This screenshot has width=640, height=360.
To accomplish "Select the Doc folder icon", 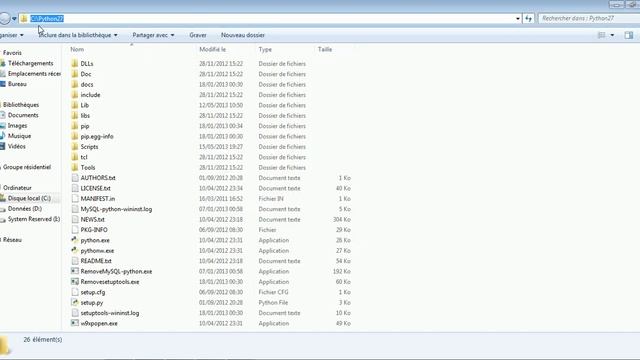I will tap(75, 74).
